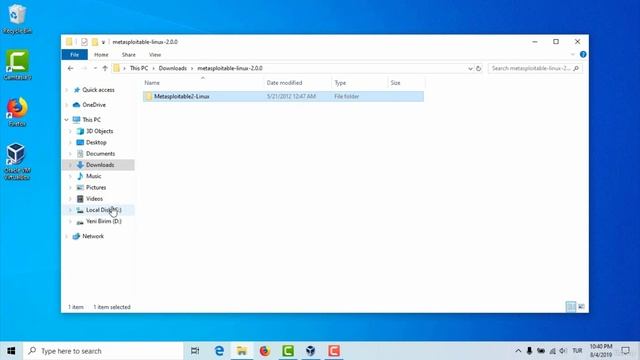Screen dimensions: 640x360
Task: Switch to details view layout
Action: 571,306
